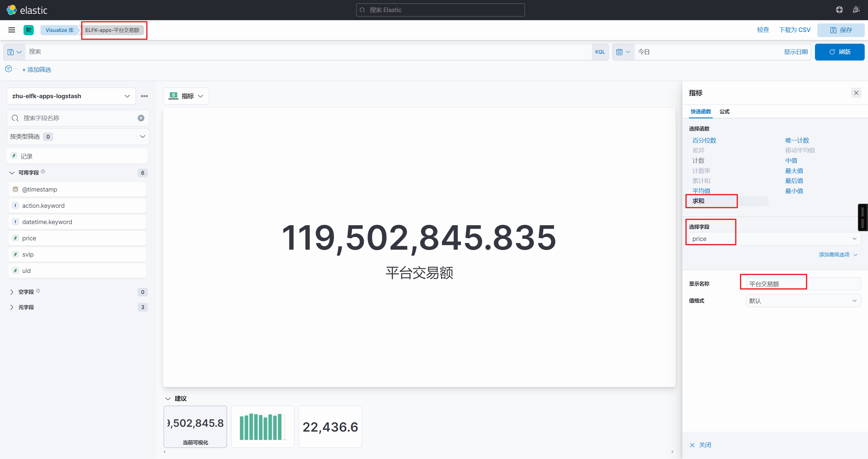Open the 值格式 默认 dropdown

pyautogui.click(x=803, y=301)
